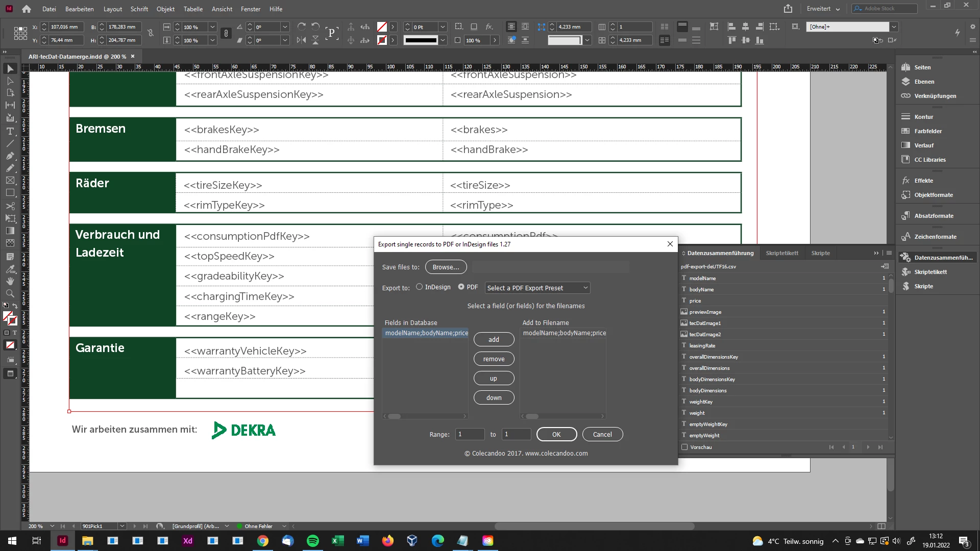Select the Type tool in toolbox

point(10,131)
